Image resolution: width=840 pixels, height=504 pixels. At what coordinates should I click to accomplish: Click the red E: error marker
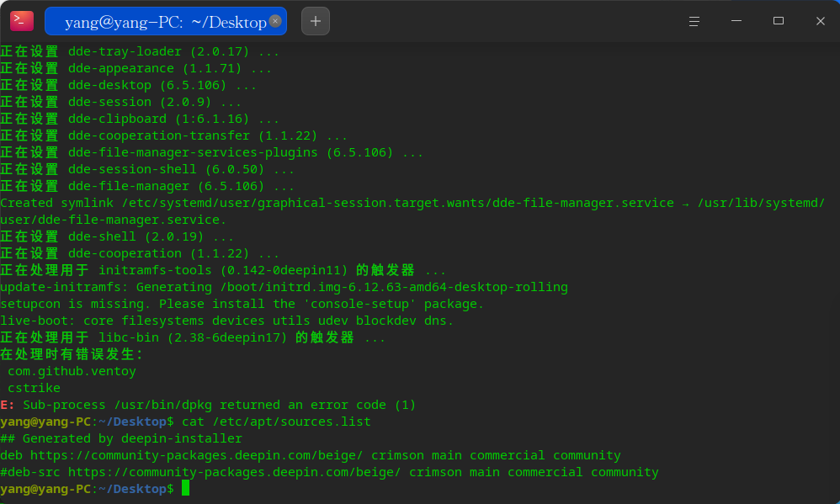click(x=8, y=405)
